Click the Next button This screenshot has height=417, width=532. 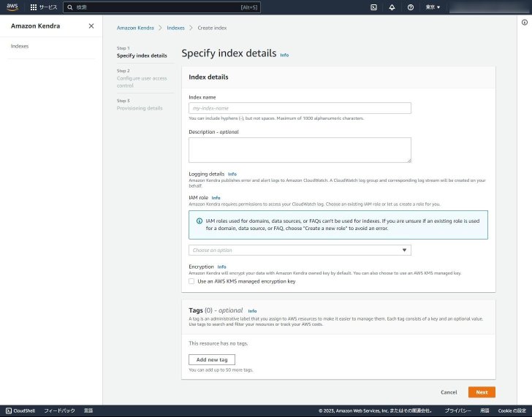[x=482, y=392]
